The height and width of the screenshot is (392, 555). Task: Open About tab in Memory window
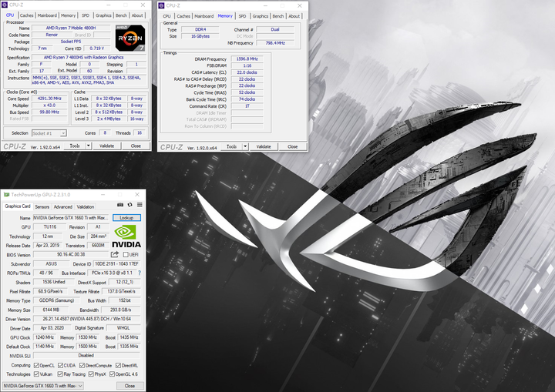[x=294, y=16]
